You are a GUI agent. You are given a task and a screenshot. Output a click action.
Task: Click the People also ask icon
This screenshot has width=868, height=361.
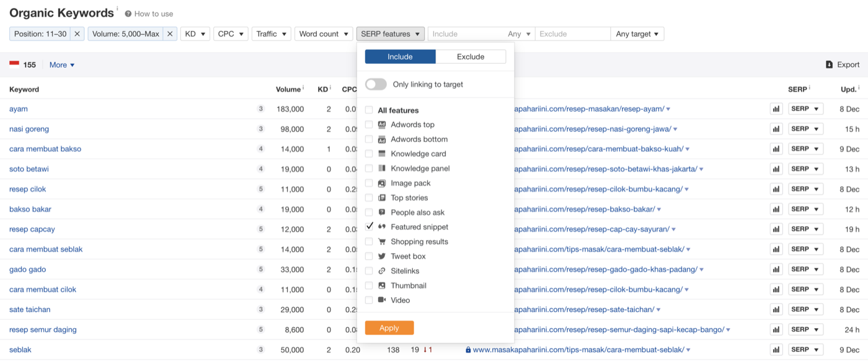click(382, 212)
